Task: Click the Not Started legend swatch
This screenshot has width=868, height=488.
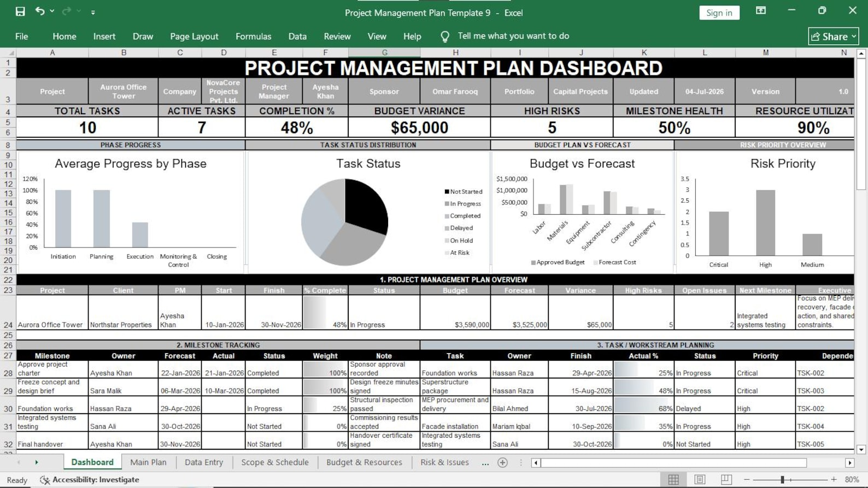Action: 447,192
